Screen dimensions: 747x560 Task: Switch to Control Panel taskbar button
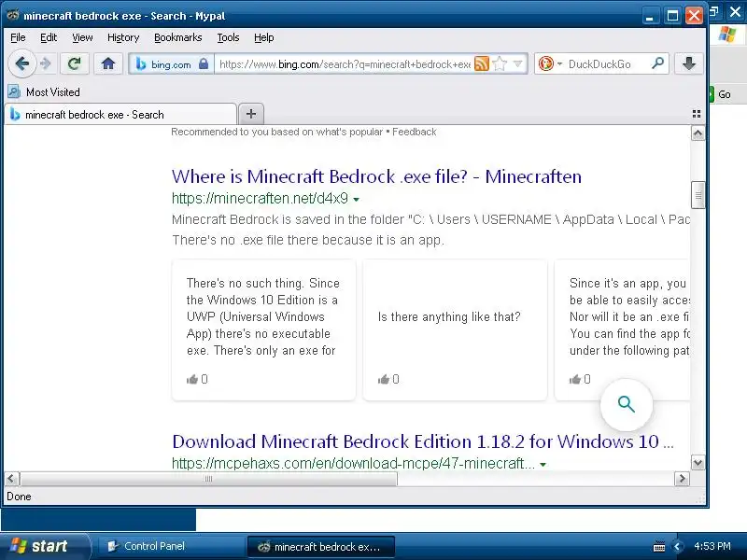tap(170, 546)
